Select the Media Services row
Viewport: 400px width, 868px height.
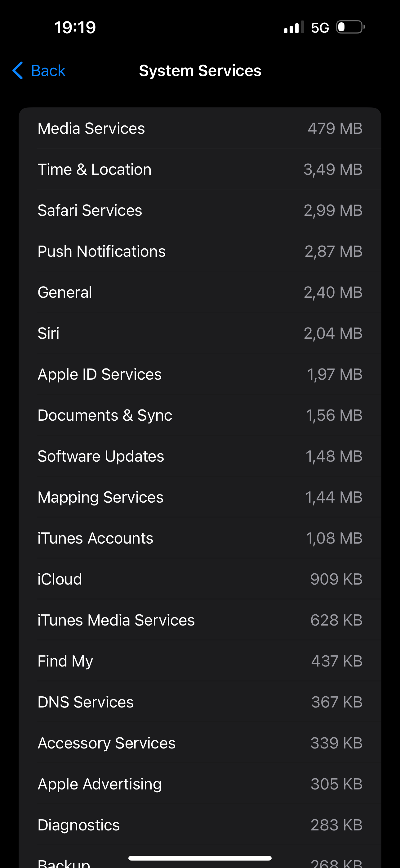[x=200, y=129]
